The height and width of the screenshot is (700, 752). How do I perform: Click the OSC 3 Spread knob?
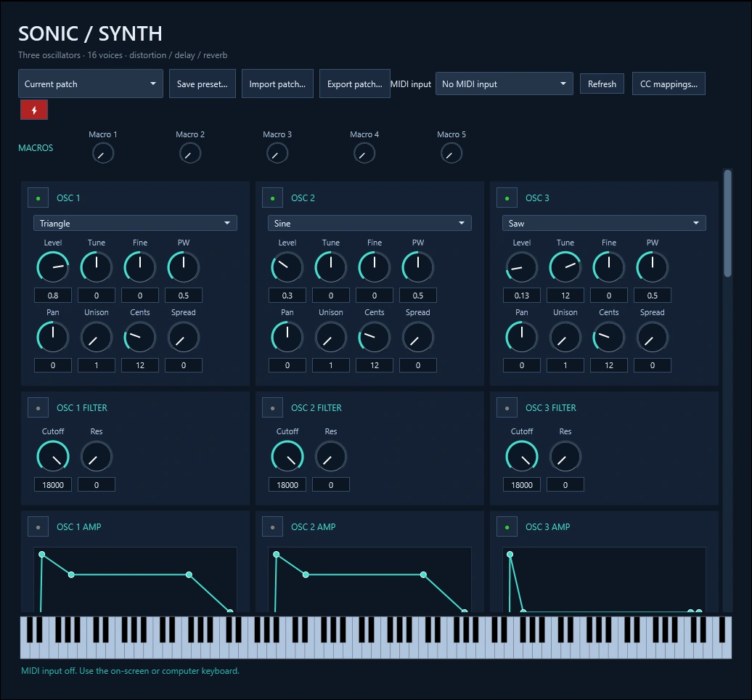653,337
